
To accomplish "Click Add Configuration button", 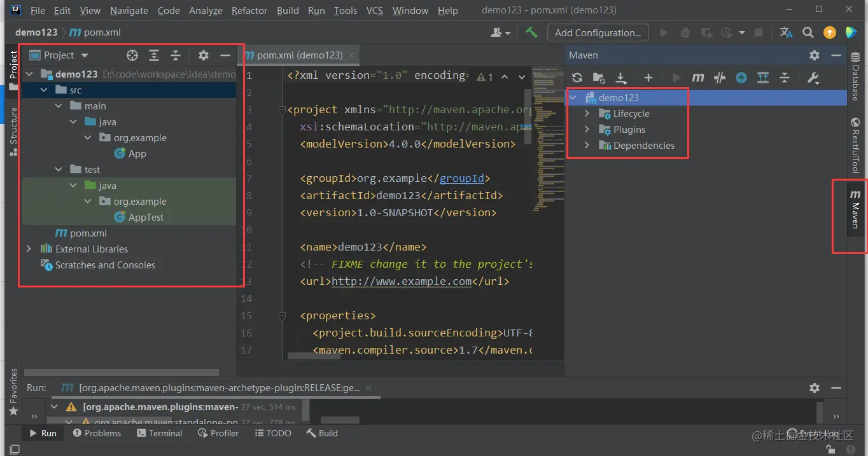I will 598,32.
